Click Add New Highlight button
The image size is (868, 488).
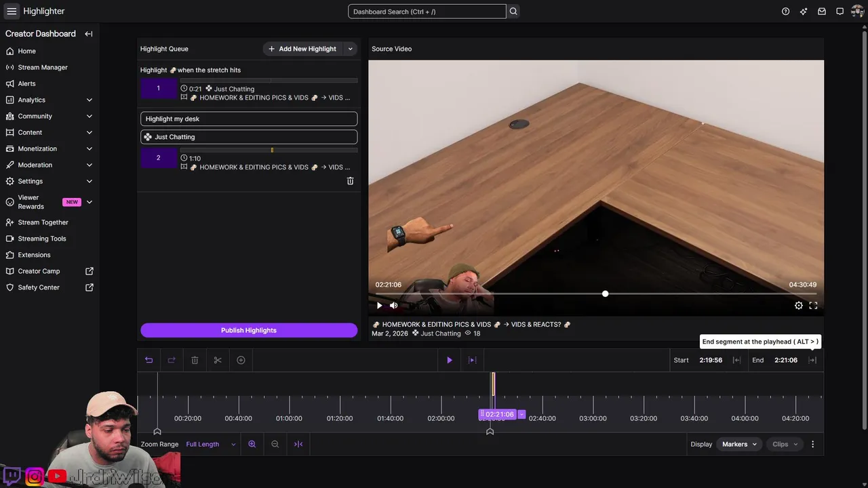(302, 49)
